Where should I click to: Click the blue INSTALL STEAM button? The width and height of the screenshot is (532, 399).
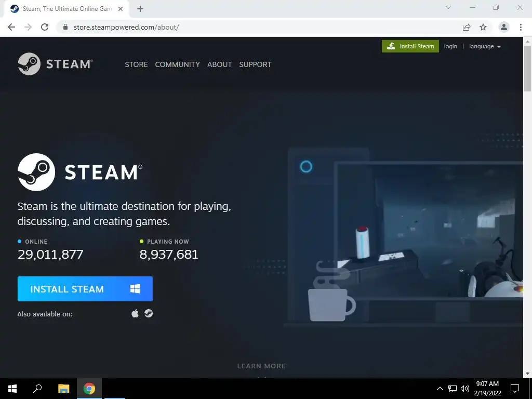pyautogui.click(x=85, y=289)
